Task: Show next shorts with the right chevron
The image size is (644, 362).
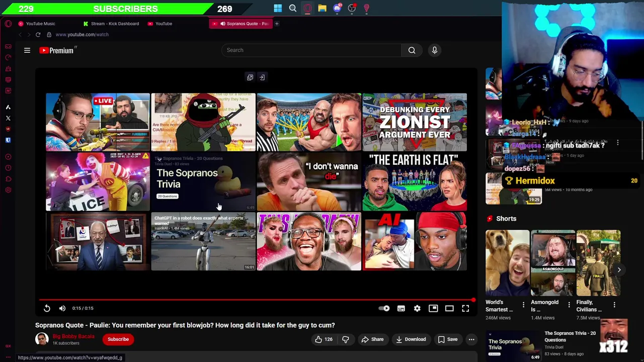Action: 619,270
